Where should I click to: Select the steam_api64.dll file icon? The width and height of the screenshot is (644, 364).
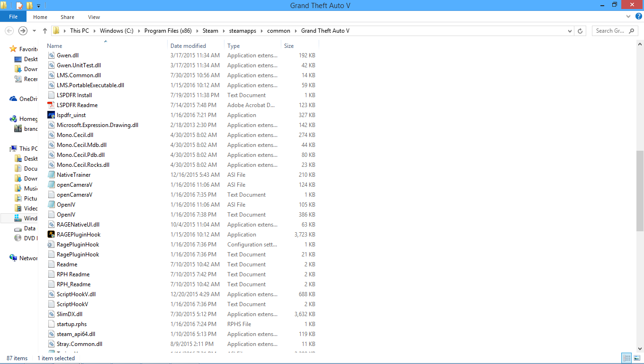tap(52, 334)
